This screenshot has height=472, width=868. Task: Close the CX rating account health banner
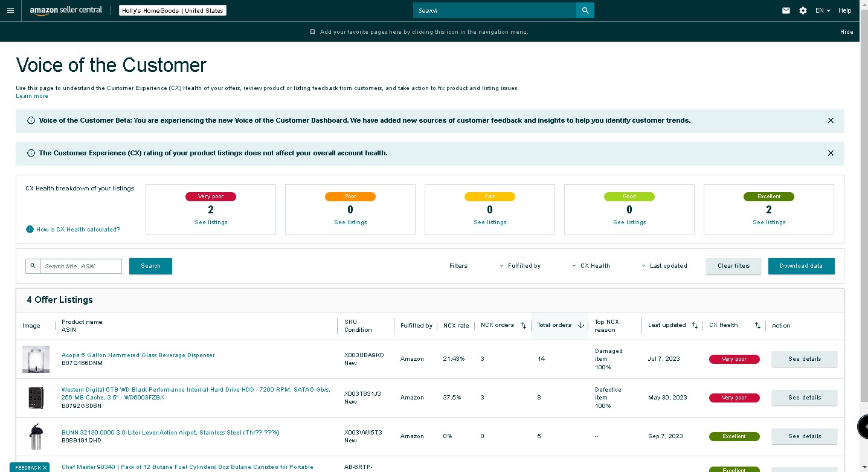point(831,153)
